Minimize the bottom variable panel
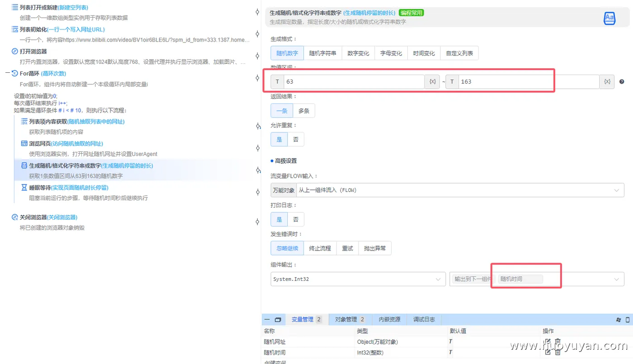This screenshot has height=364, width=633. point(267,320)
